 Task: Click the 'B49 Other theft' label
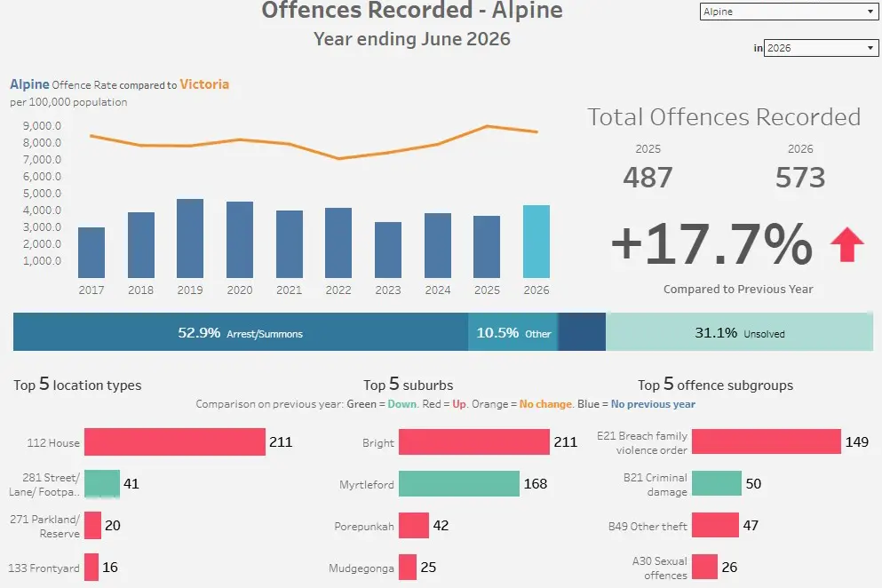[648, 526]
